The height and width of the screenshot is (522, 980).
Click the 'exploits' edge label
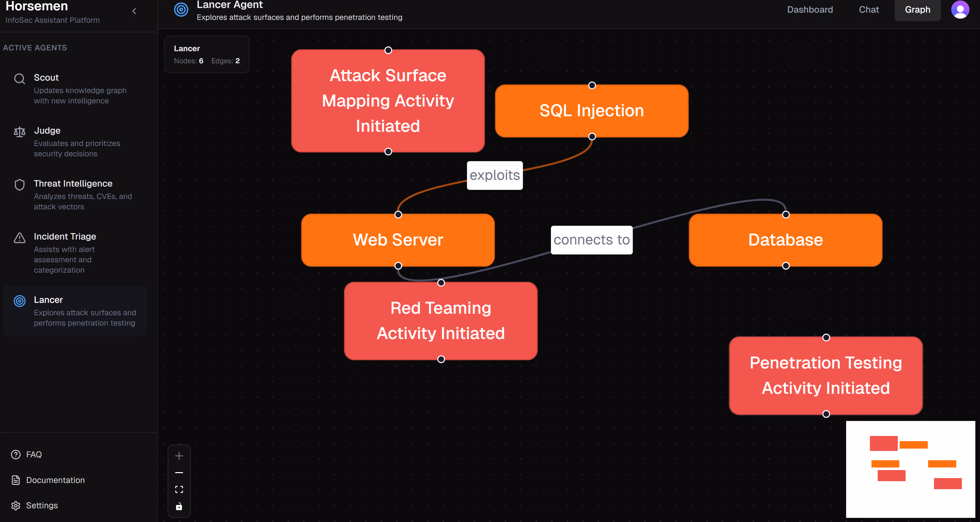coord(494,175)
